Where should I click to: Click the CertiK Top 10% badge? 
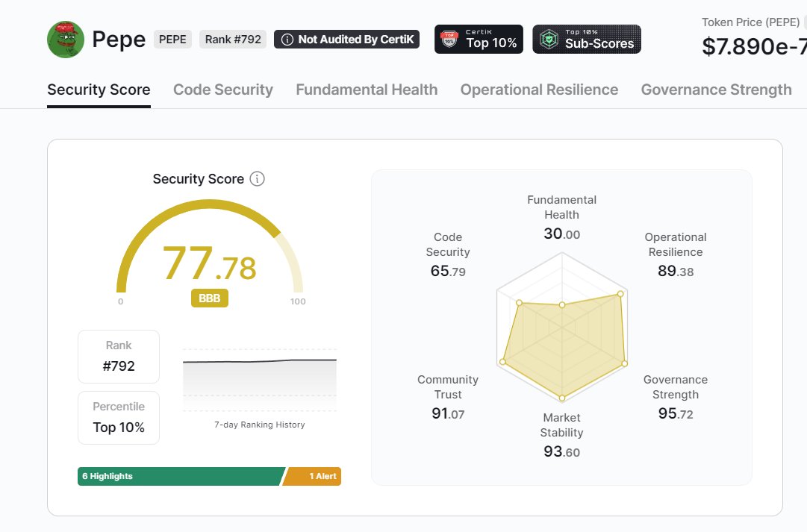click(x=479, y=39)
